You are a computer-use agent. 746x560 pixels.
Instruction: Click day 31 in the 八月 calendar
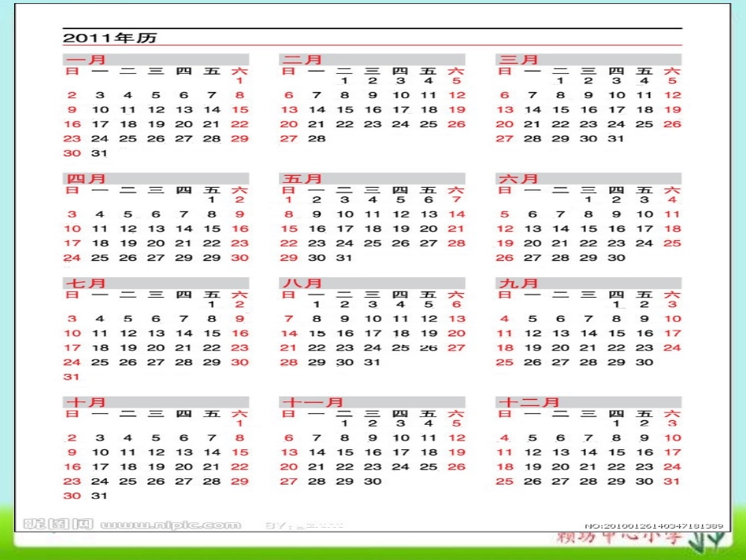(372, 363)
